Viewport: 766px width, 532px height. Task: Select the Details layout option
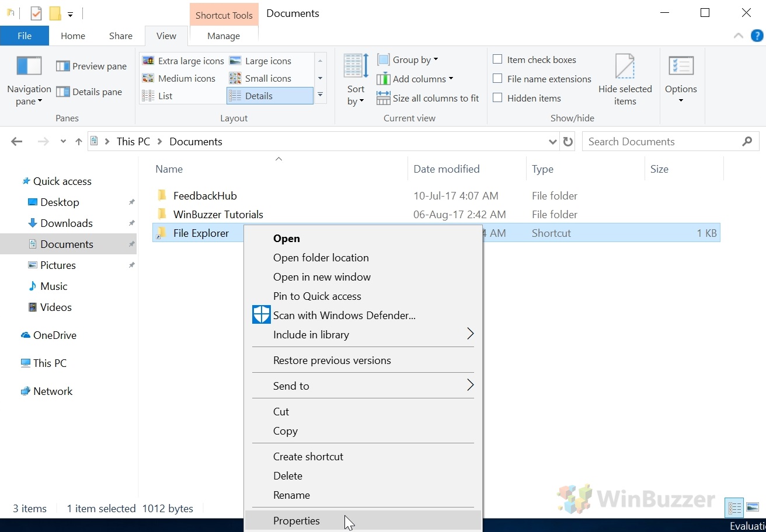click(x=270, y=96)
